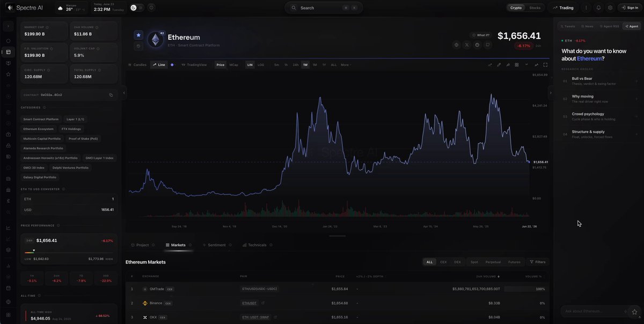Open the Tweets tab in right panel

(568, 26)
